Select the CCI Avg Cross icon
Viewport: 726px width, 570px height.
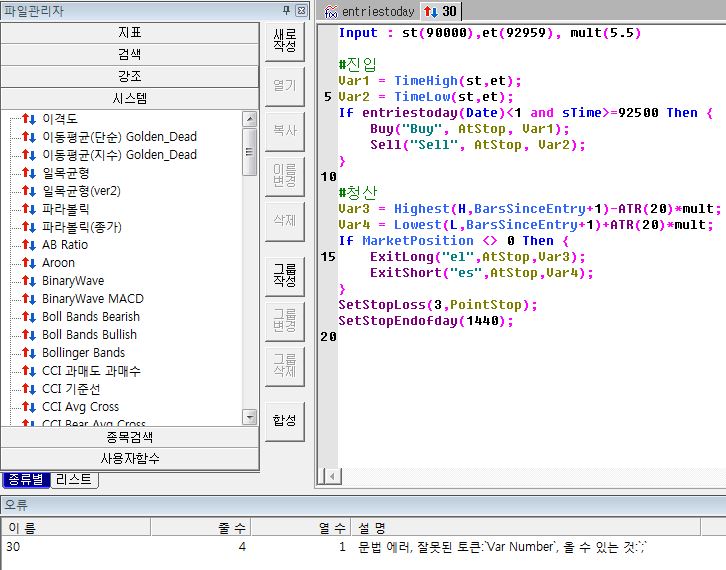click(29, 407)
